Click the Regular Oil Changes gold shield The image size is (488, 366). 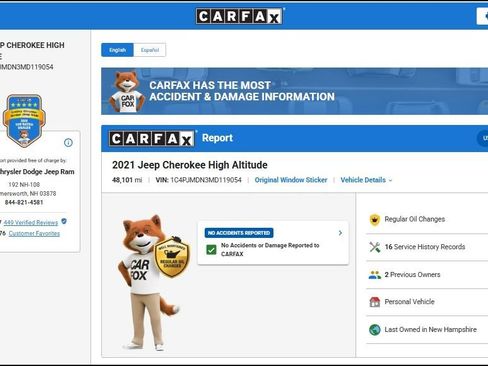pyautogui.click(x=172, y=257)
